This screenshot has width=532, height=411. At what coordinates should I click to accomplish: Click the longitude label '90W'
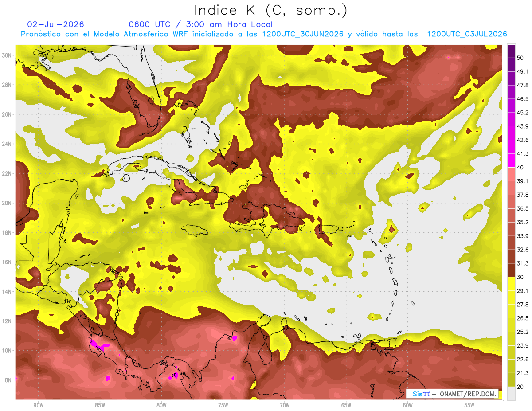(x=38, y=406)
